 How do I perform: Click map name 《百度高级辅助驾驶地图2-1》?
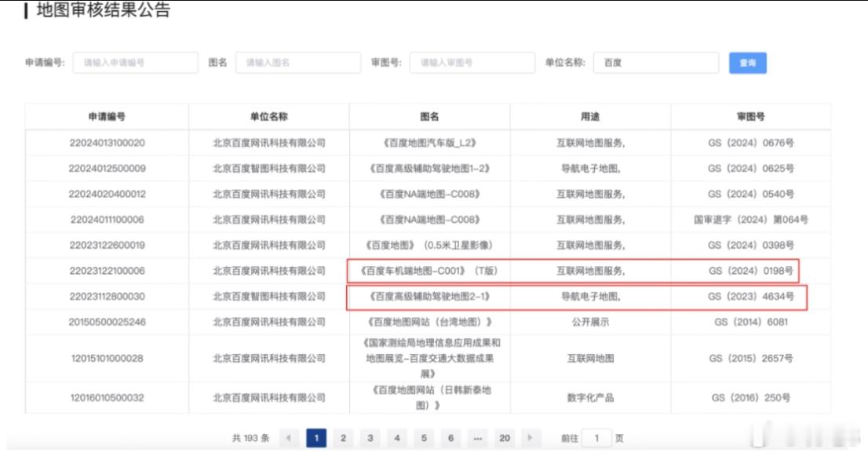pyautogui.click(x=429, y=296)
